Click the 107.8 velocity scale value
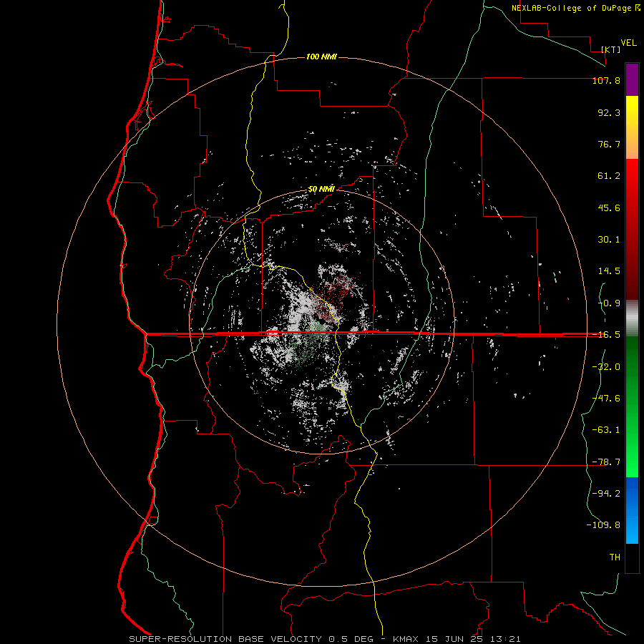 [x=606, y=81]
